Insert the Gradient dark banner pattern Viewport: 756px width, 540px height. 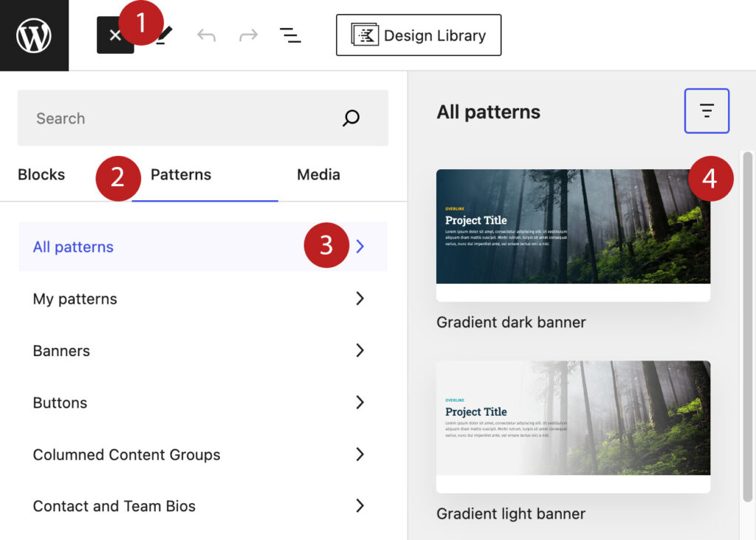point(573,228)
